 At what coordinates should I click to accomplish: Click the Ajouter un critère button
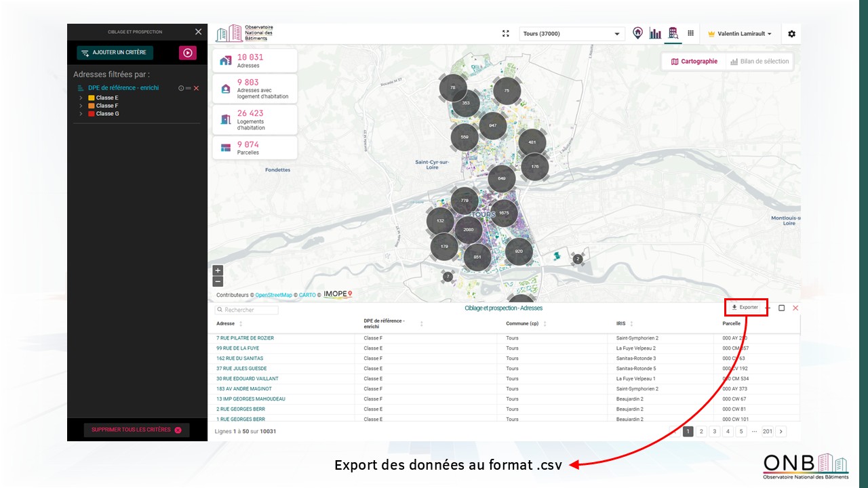115,53
